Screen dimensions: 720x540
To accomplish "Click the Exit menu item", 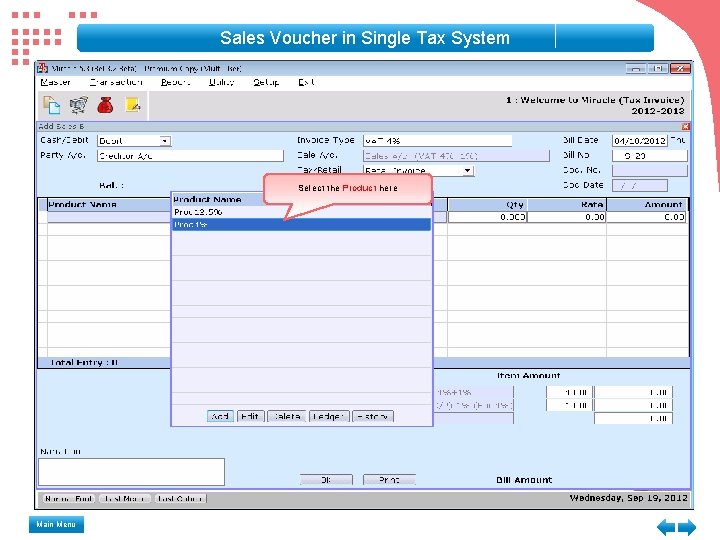I will tap(306, 82).
